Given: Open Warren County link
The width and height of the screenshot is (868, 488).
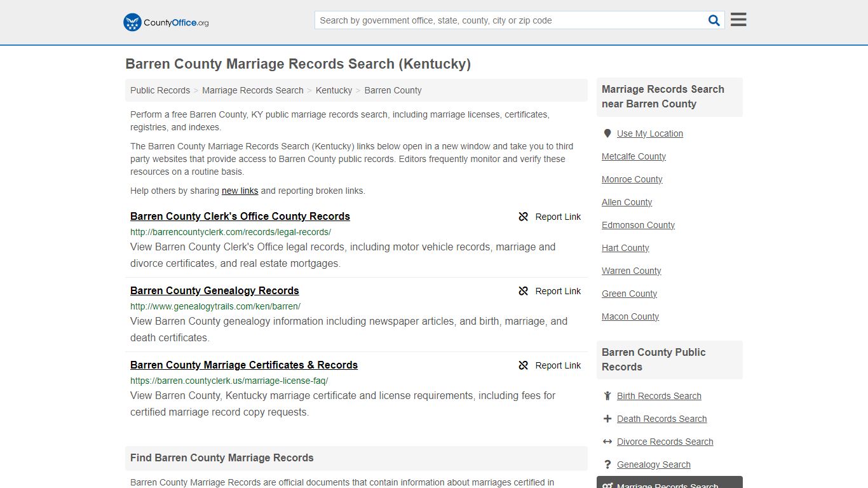Looking at the screenshot, I should [x=631, y=271].
